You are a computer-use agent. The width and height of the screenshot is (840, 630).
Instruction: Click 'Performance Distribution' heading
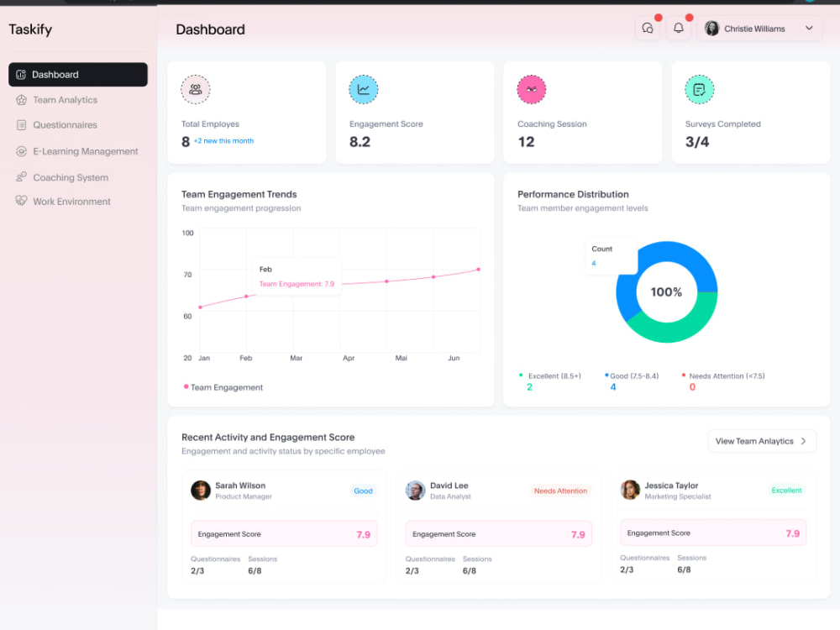coord(573,194)
